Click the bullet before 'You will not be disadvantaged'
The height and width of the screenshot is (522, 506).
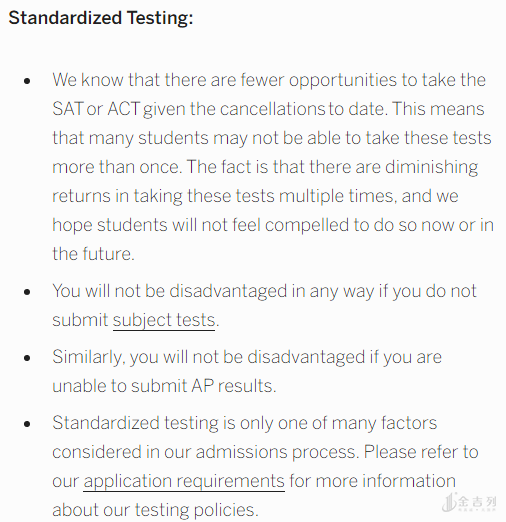(x=27, y=292)
